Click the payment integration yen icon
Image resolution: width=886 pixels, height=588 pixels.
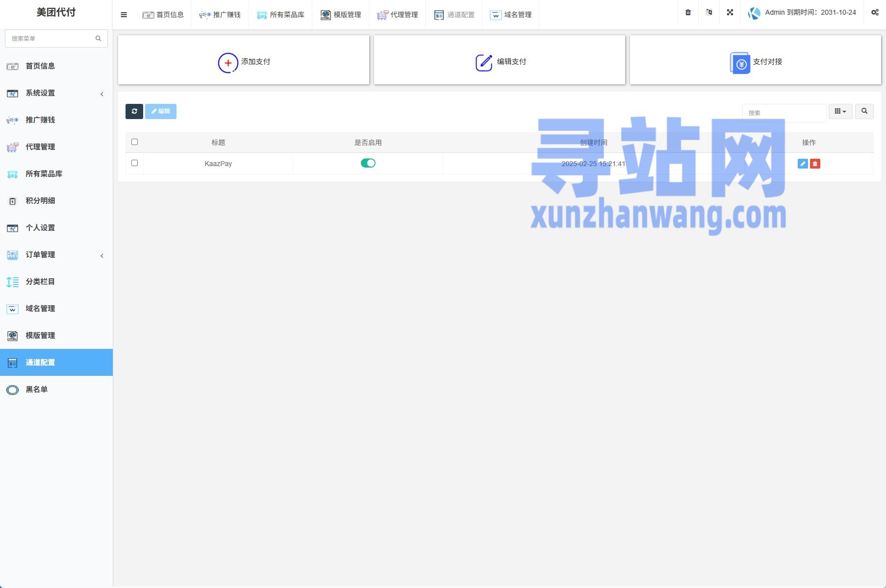click(x=740, y=63)
